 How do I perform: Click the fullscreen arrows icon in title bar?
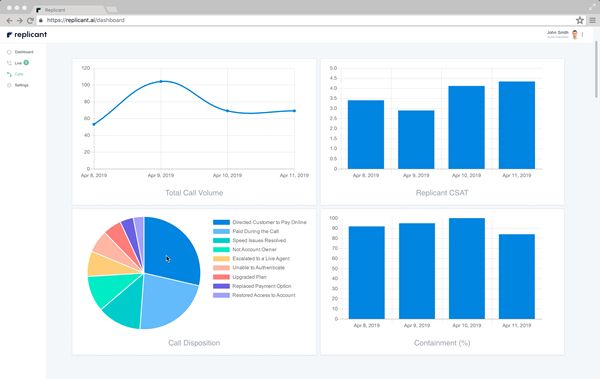pyautogui.click(x=592, y=7)
